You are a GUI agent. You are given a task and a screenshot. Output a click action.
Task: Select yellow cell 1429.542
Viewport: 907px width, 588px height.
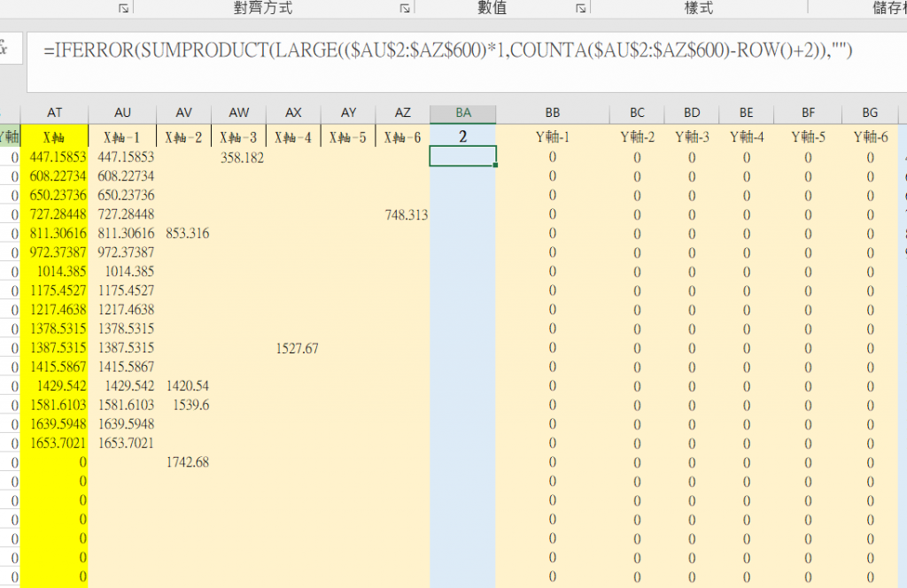click(54, 386)
